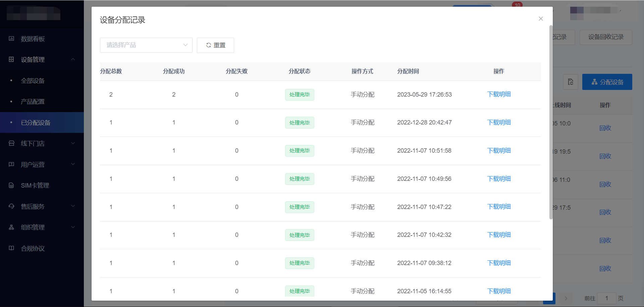This screenshot has width=644, height=307.
Task: Click the SIM卡管理 card icon
Action: (11, 185)
